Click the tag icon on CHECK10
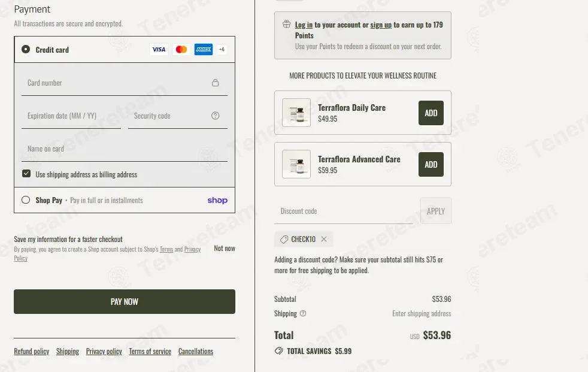The width and height of the screenshot is (588, 372). point(284,239)
